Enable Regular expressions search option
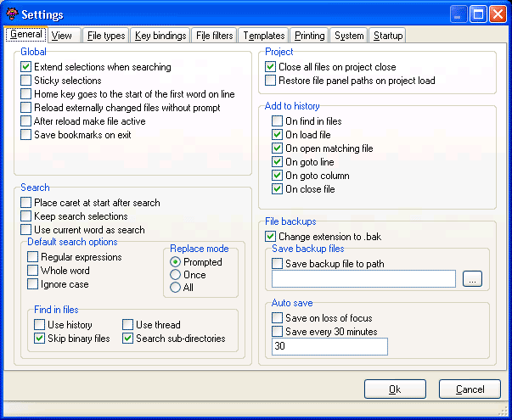This screenshot has width=512, height=420. [33, 257]
